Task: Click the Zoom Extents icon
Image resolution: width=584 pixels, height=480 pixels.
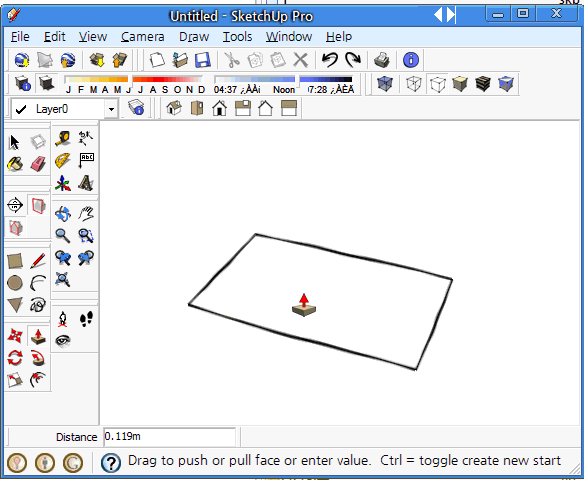Action: [x=63, y=279]
